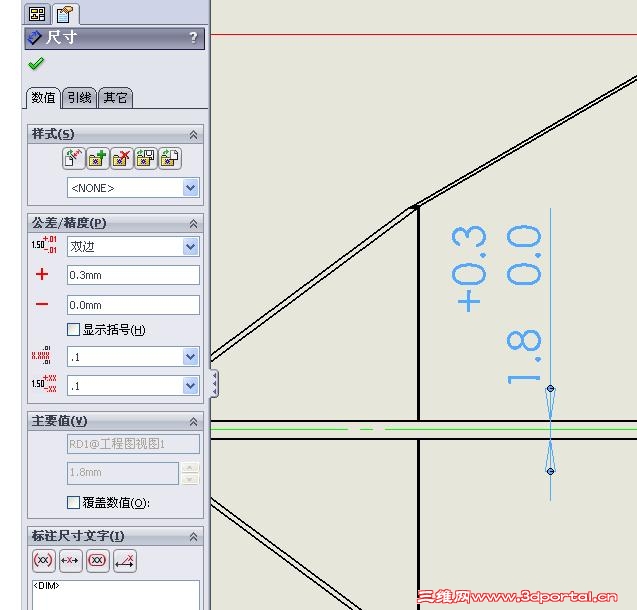Collapse the 样式(S) section
Viewport: 637px width, 610px height.
coord(193,135)
